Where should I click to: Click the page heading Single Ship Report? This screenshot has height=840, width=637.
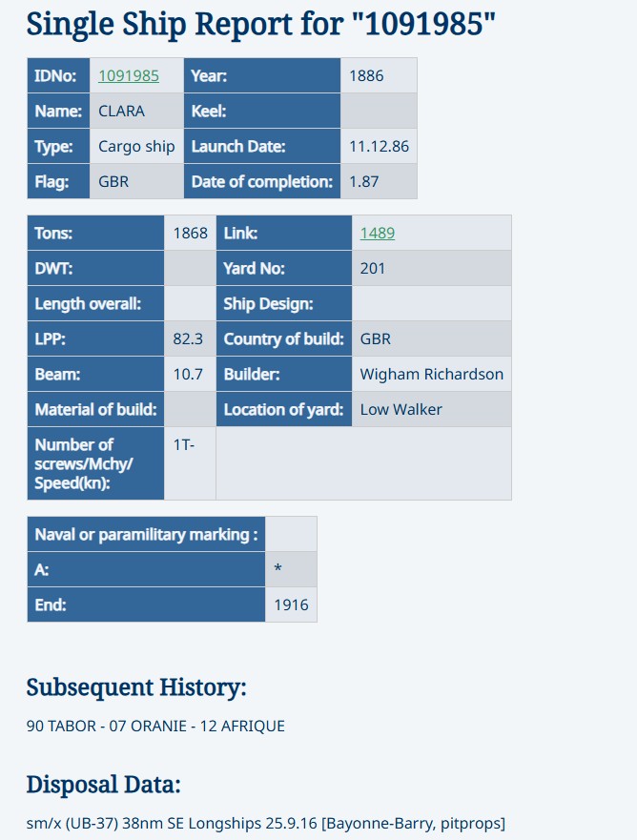click(x=261, y=24)
